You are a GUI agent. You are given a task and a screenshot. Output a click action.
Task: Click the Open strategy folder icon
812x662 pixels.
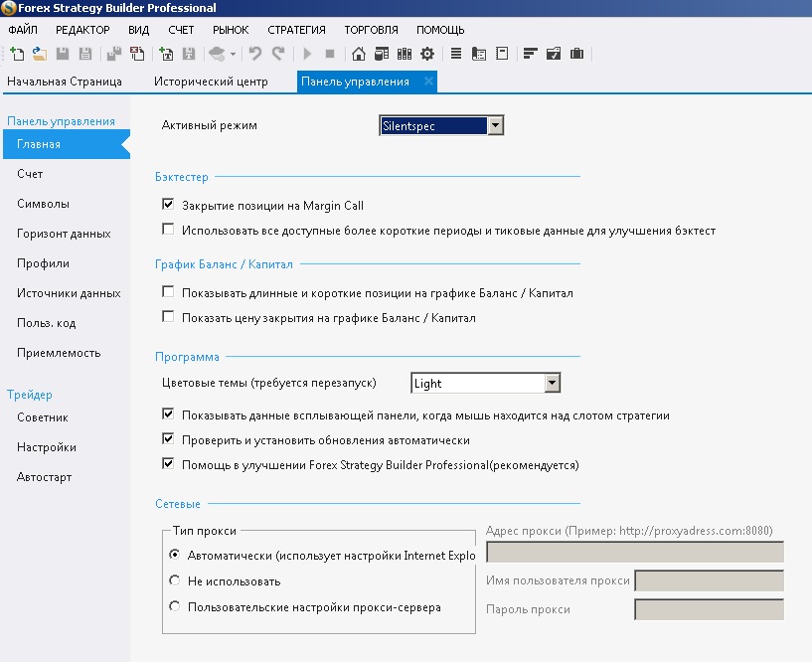(x=40, y=54)
